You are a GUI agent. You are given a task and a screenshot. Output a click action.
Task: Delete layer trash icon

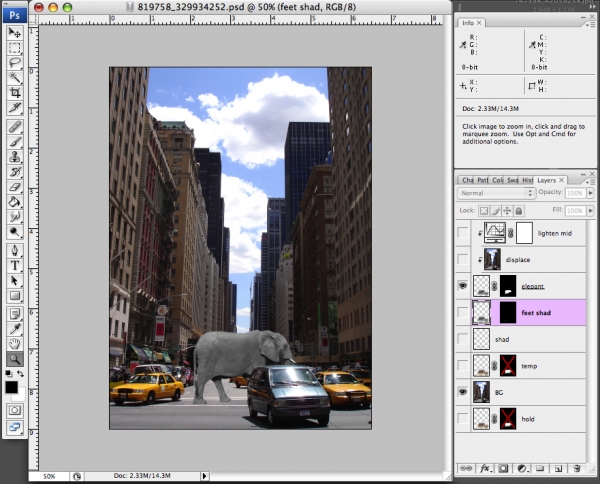point(577,468)
